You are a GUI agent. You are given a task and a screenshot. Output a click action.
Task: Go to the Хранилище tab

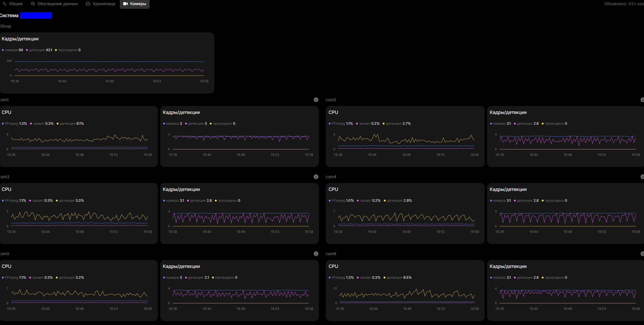coord(101,4)
